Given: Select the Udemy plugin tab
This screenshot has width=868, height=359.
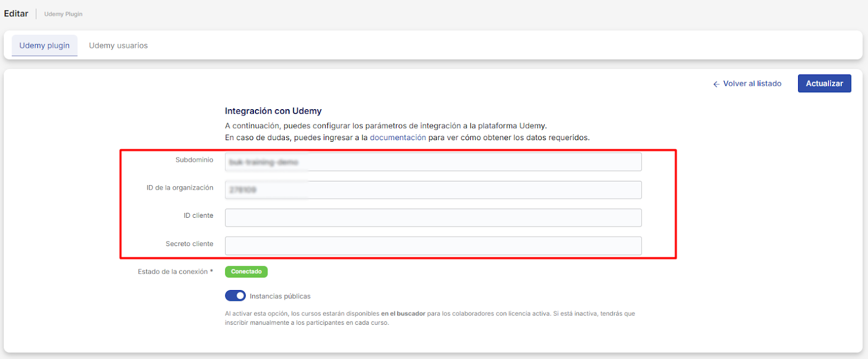Looking at the screenshot, I should (x=44, y=46).
